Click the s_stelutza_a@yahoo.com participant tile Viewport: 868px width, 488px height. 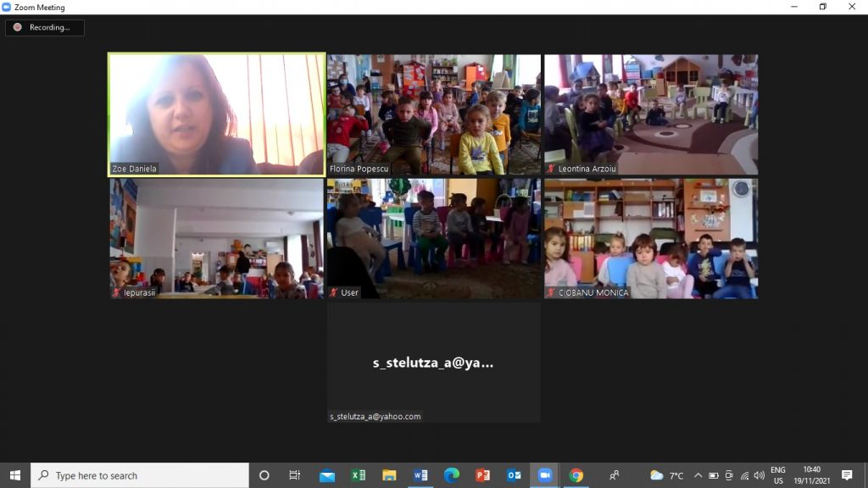pos(433,363)
